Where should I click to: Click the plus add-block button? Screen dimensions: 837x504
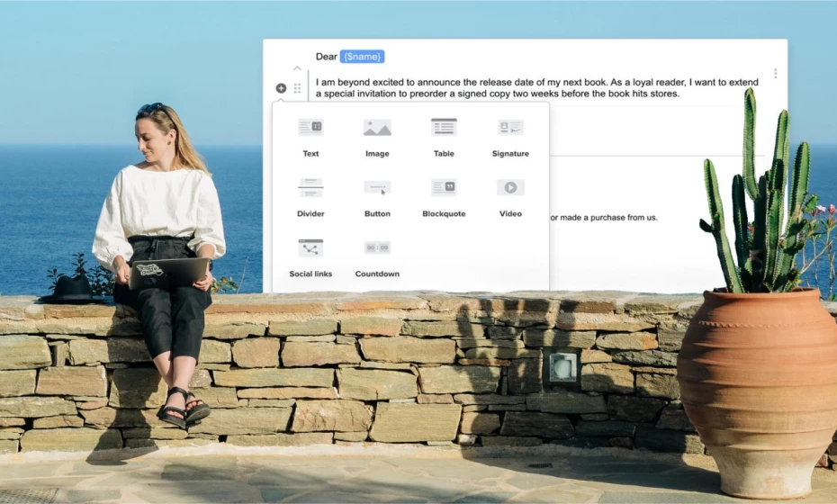click(281, 88)
